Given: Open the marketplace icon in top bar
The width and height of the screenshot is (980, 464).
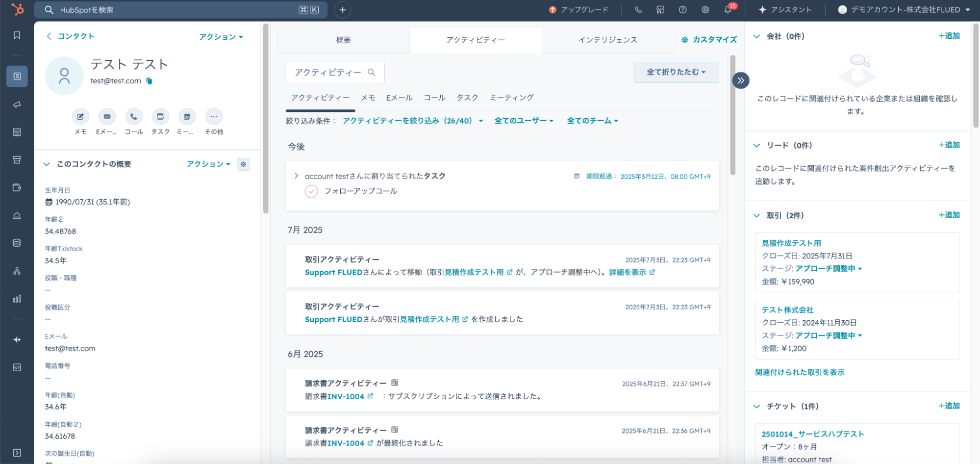Looking at the screenshot, I should pyautogui.click(x=660, y=10).
